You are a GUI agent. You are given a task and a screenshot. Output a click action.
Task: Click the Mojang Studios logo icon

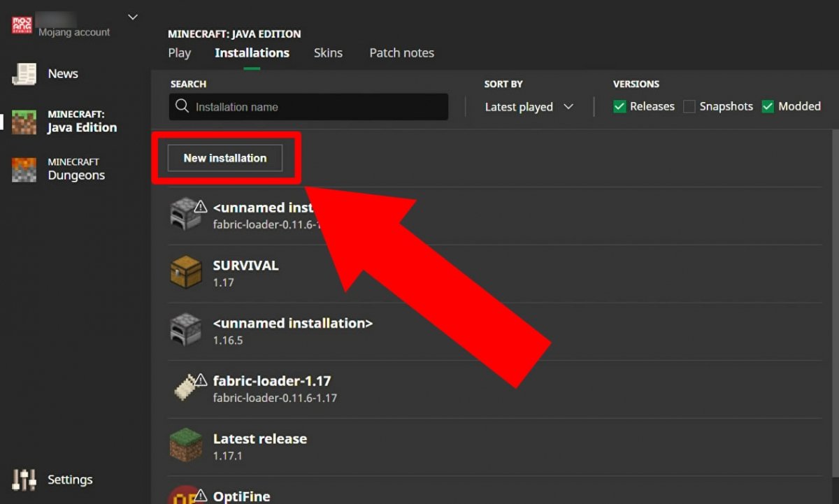tap(22, 25)
